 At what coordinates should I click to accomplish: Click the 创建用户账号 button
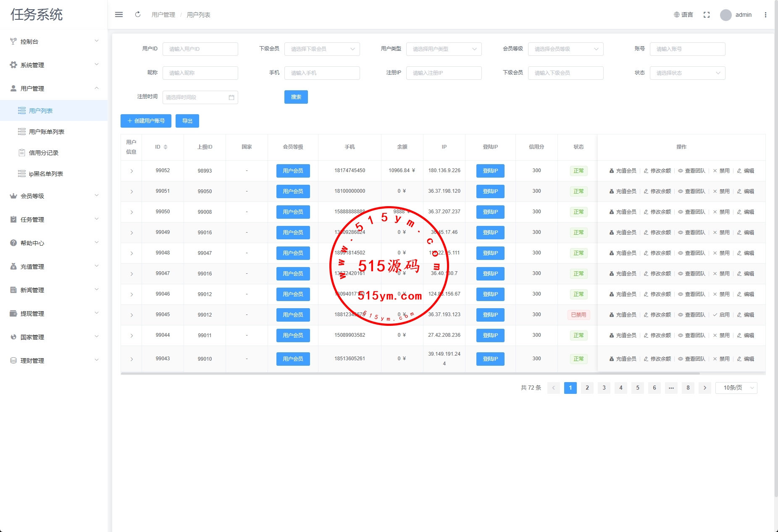click(x=146, y=121)
